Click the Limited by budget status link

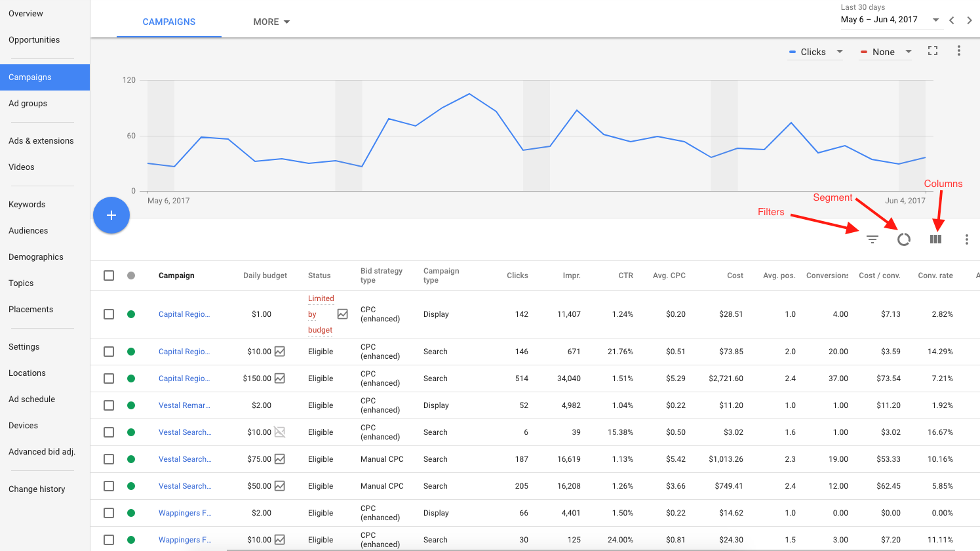tap(321, 314)
